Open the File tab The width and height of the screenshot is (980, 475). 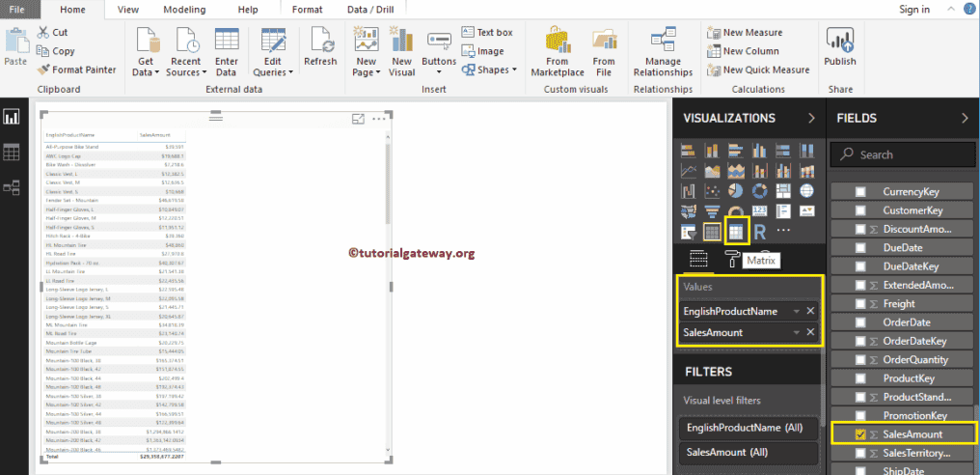point(16,9)
